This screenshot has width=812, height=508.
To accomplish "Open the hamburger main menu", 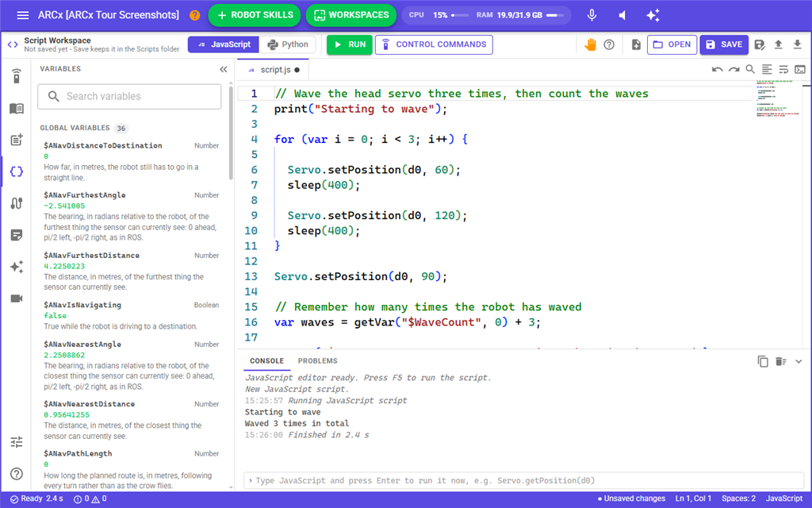I will 22,15.
